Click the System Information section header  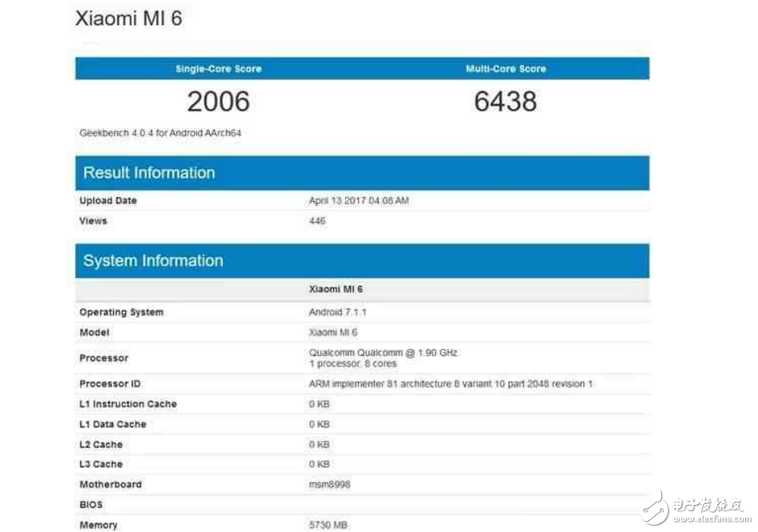153,261
